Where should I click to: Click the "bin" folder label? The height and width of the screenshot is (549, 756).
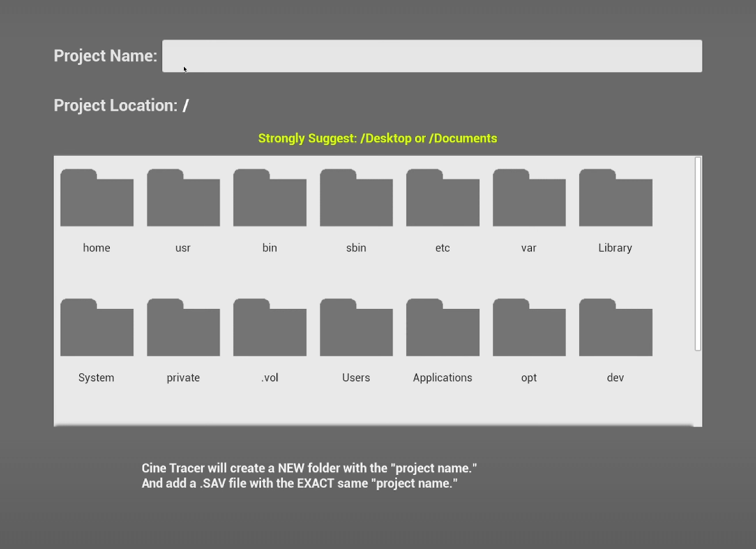pyautogui.click(x=269, y=248)
